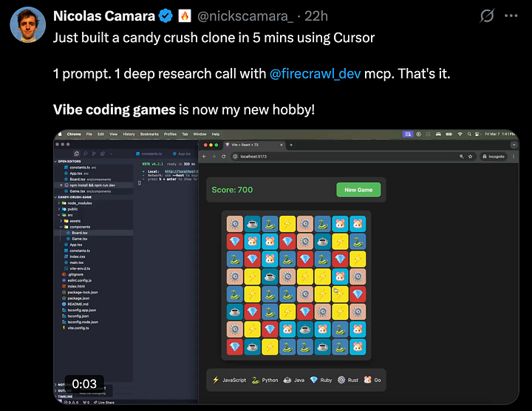The image size is (532, 411).
Task: Open the Chrome menu in the menu bar
Action: pos(74,134)
